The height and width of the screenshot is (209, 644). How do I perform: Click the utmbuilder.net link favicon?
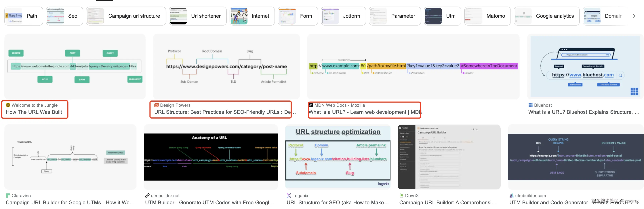click(x=147, y=196)
